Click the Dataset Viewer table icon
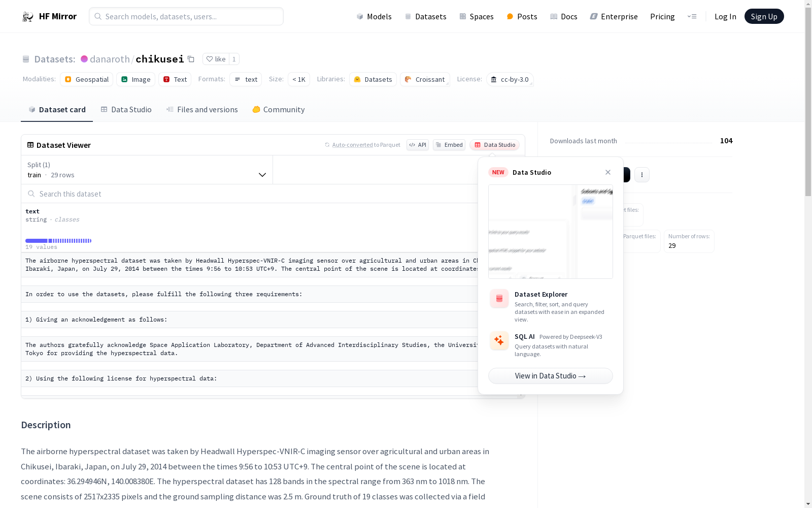Screen dimensions: 812x508 point(30,145)
